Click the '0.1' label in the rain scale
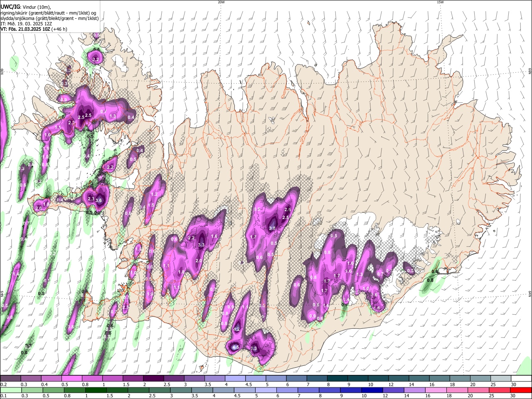The width and height of the screenshot is (532, 399). pos(3,396)
